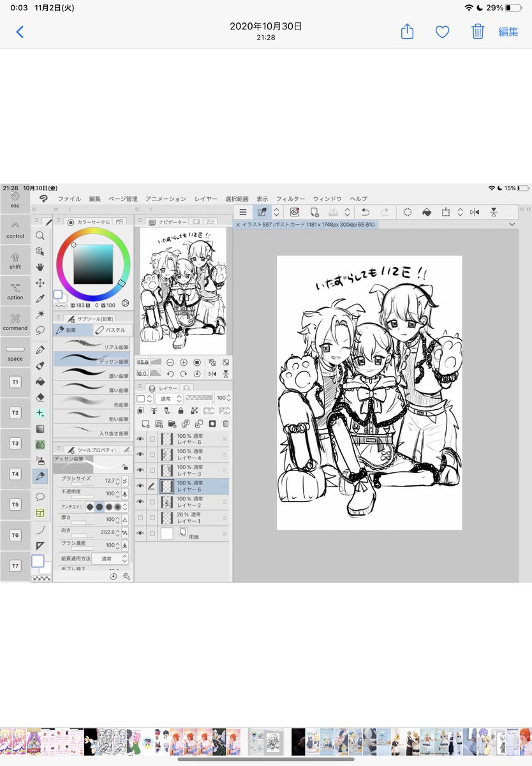Viewport: 532px width, 766px height.
Task: Open the Photos share sheet
Action: tap(407, 31)
